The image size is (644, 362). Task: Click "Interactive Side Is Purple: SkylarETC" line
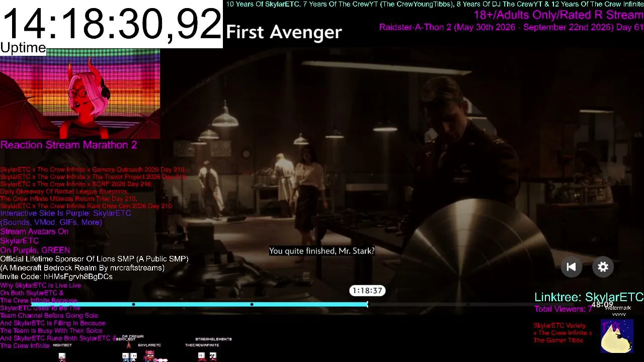(x=65, y=213)
